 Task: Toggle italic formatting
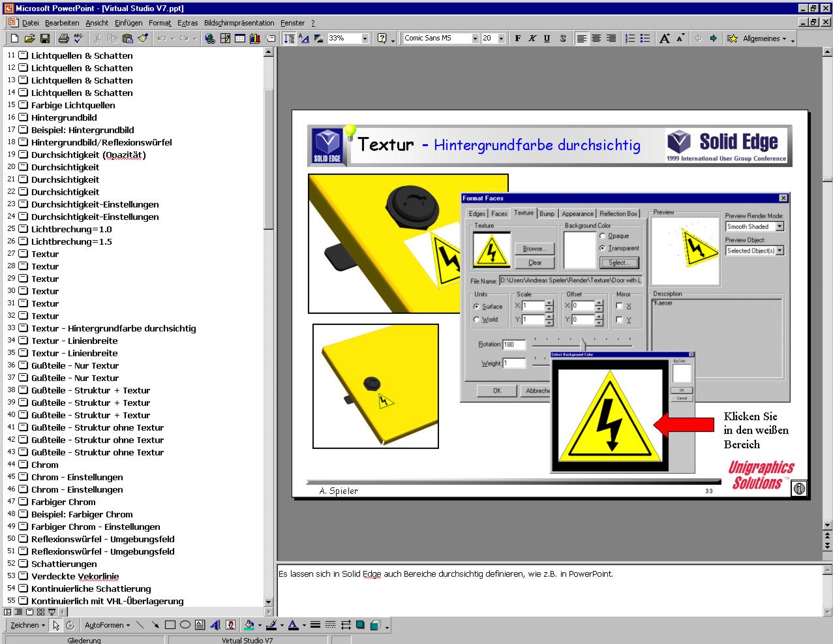[532, 38]
